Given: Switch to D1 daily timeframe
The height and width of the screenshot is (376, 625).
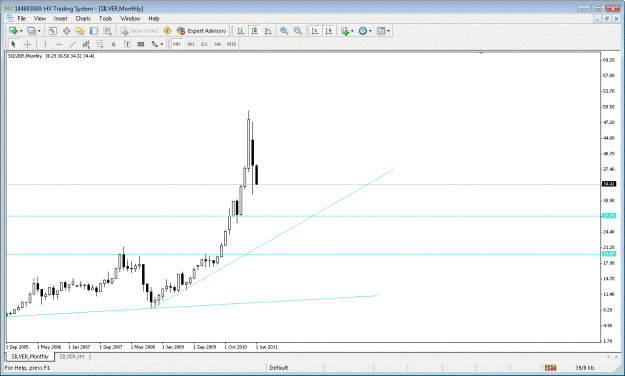Looking at the screenshot, I should pos(204,44).
